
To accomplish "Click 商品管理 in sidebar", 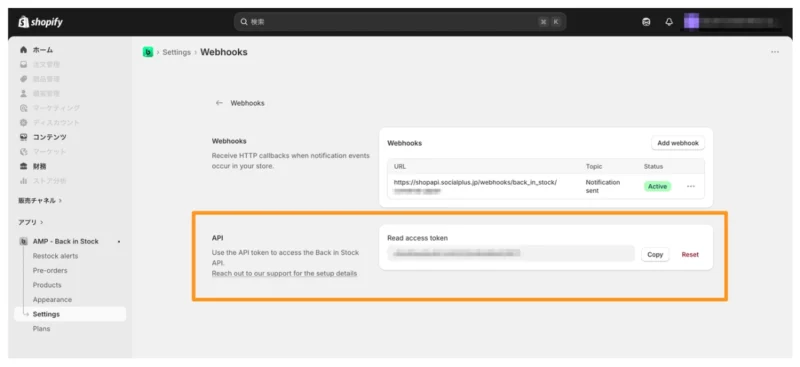I will [46, 79].
